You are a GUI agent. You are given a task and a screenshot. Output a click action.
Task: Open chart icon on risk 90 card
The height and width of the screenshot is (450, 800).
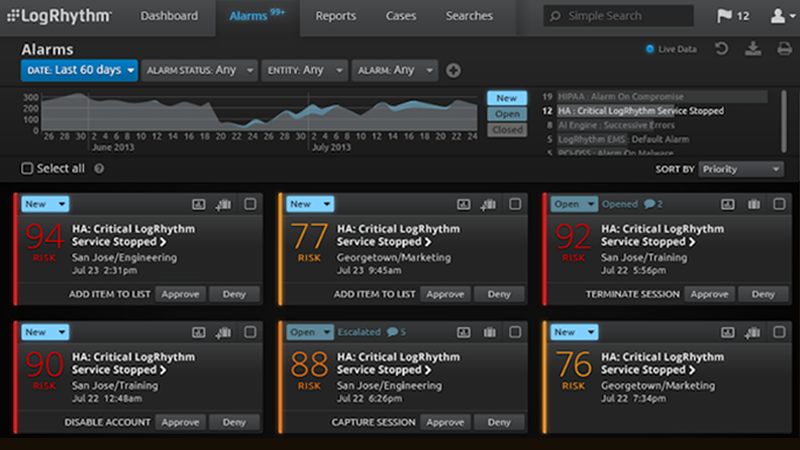[198, 333]
